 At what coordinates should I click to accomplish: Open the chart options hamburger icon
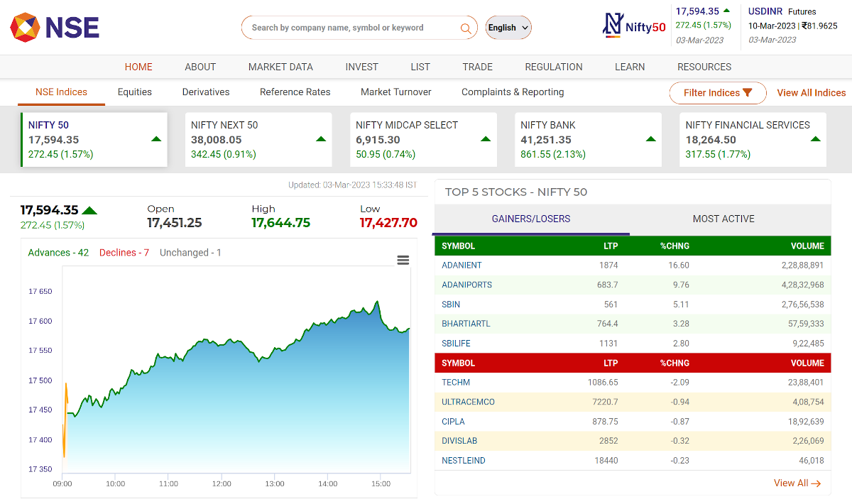click(403, 260)
